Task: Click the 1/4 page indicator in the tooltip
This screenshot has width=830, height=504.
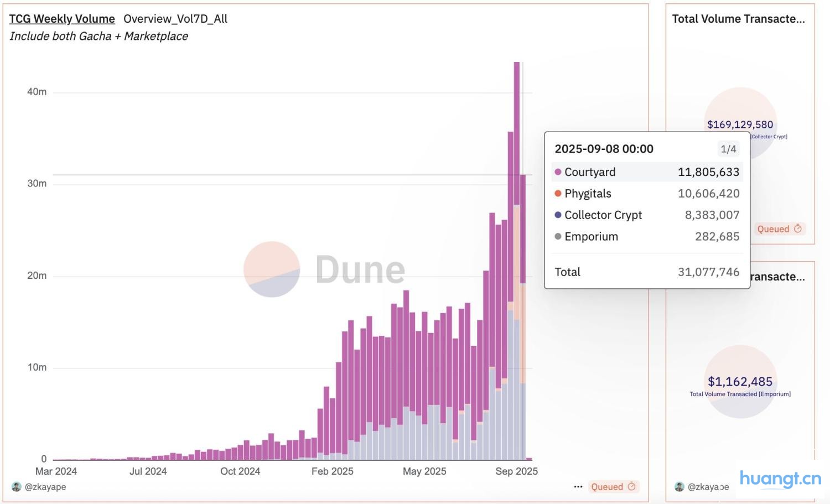Action: click(728, 149)
